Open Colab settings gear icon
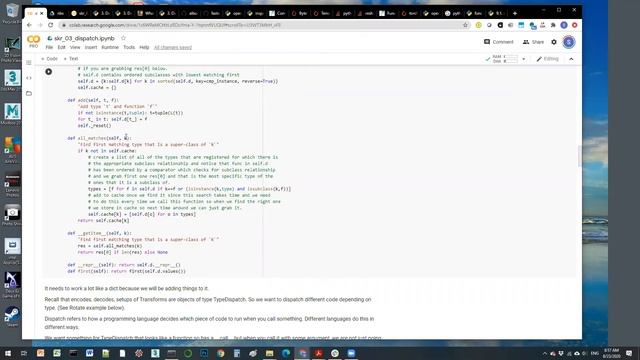 point(554,42)
